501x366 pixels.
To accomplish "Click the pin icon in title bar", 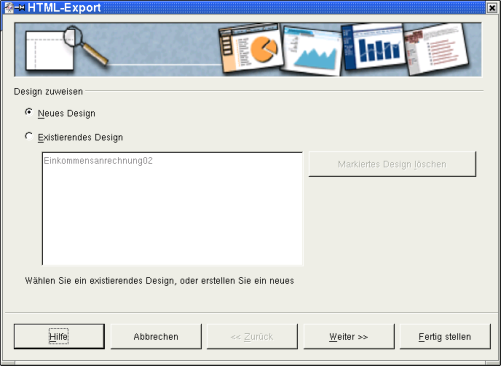I will [20, 8].
